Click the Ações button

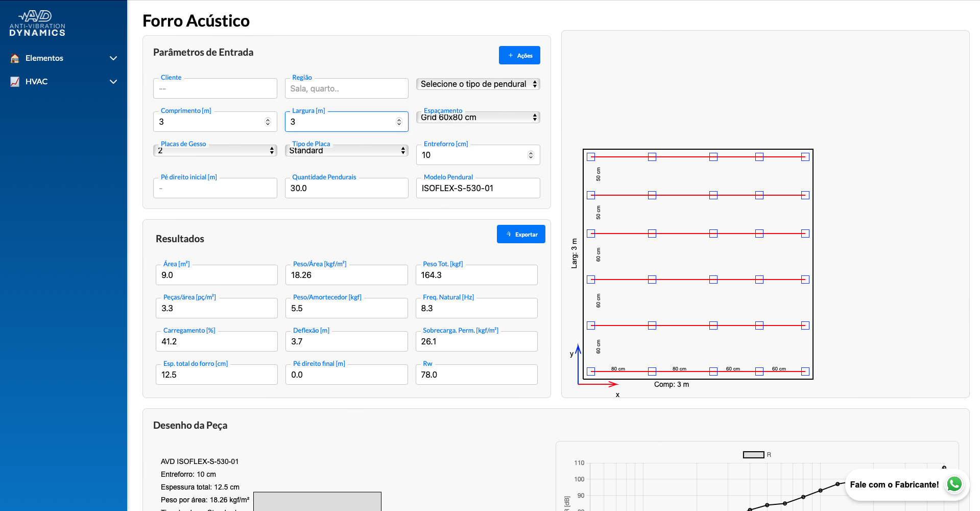(519, 55)
